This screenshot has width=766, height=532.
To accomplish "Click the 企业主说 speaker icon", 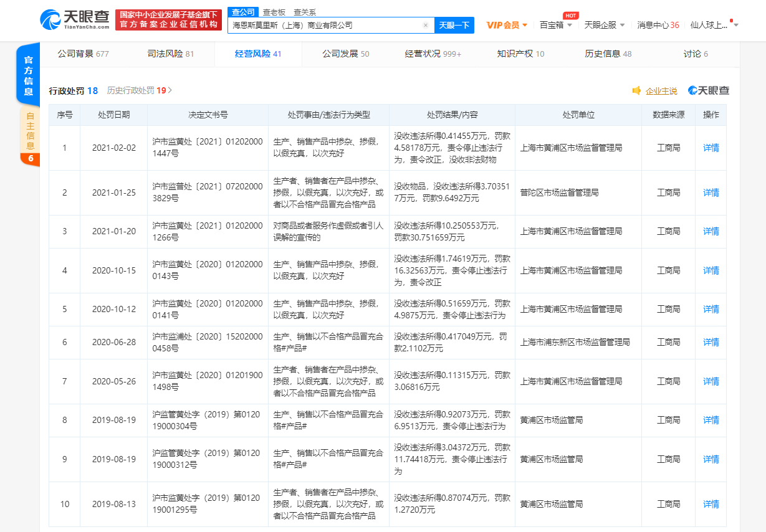I will click(636, 91).
